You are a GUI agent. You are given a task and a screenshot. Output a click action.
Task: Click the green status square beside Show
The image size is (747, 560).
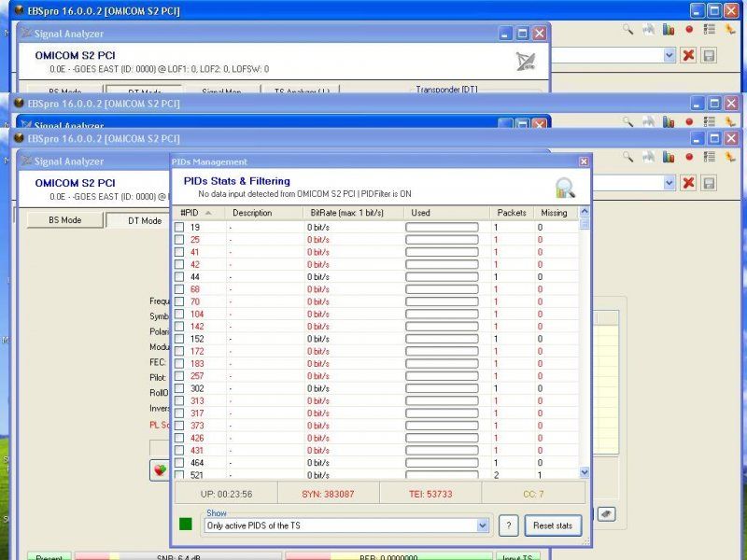tap(185, 525)
